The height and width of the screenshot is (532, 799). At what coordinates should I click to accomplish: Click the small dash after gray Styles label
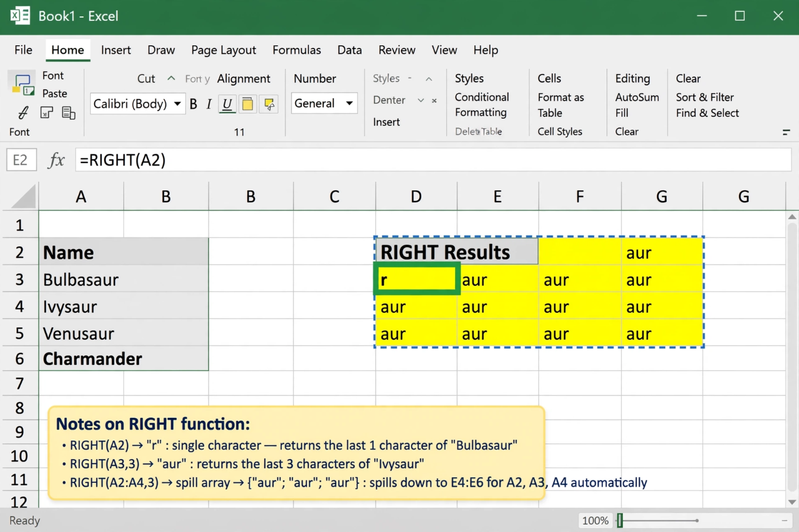410,79
